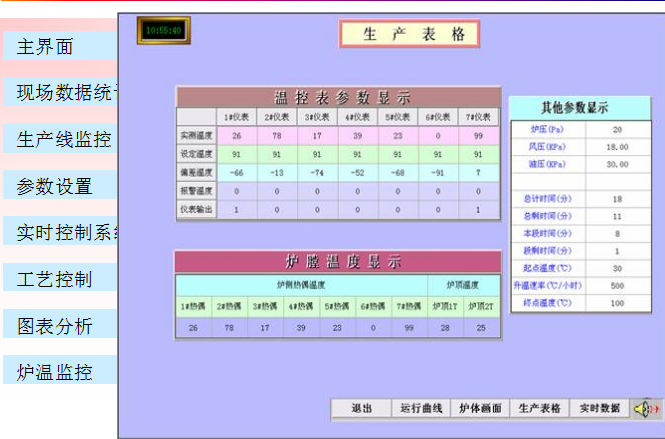Switch to 炉体画面 furnace body screen

tap(480, 409)
